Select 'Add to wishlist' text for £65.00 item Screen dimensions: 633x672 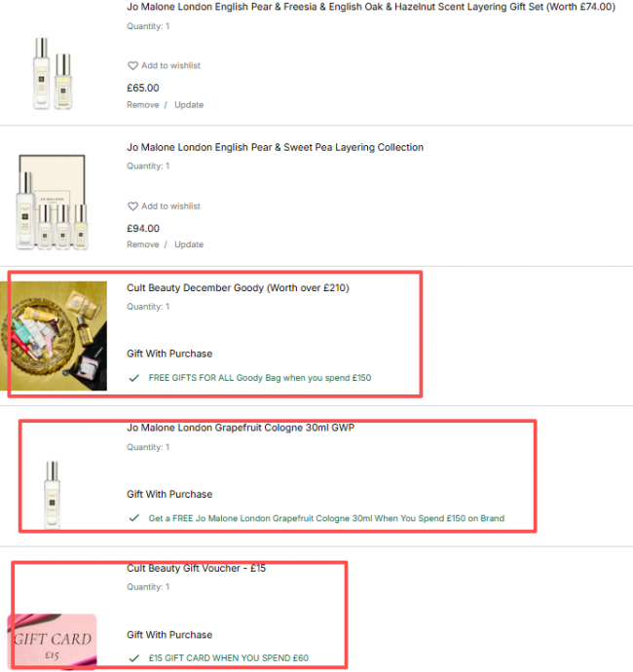[171, 65]
